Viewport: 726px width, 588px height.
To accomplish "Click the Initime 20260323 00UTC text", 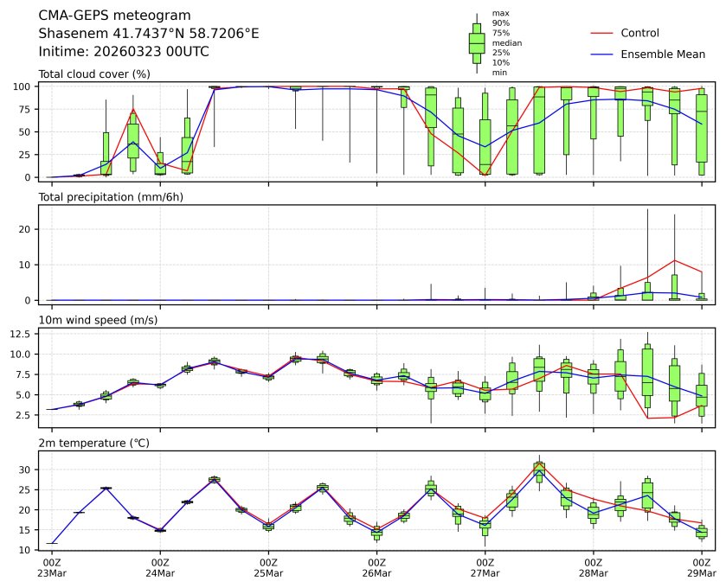I will click(124, 52).
